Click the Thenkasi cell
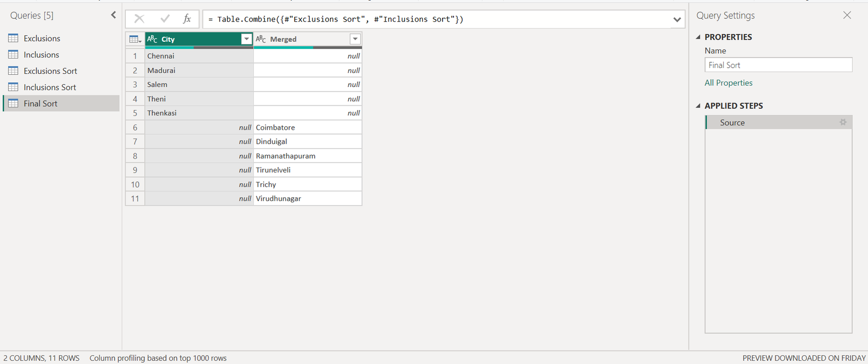Screen dimensions: 868x364 (x=199, y=113)
